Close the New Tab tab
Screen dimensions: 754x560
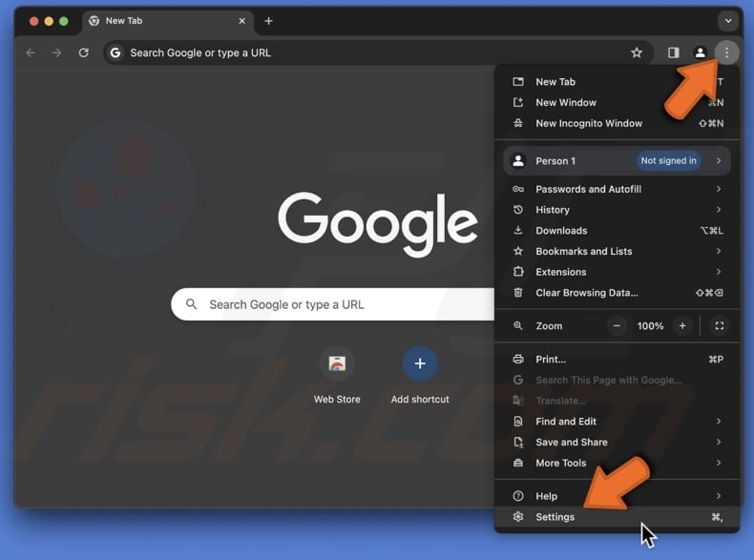point(241,21)
